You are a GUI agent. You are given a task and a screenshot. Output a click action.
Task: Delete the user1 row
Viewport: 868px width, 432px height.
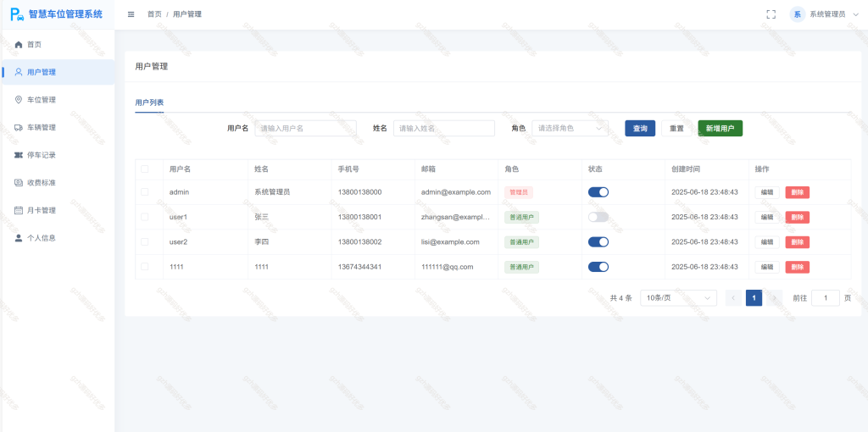click(x=797, y=218)
